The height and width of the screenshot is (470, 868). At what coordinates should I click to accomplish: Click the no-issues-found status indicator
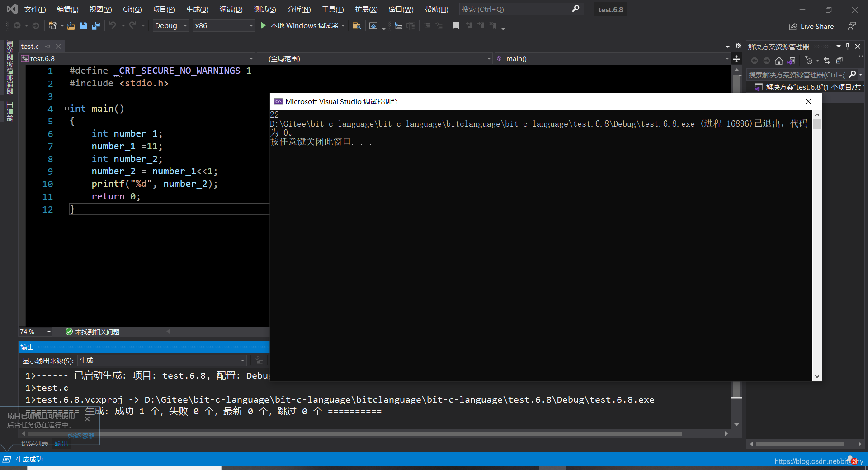click(93, 332)
